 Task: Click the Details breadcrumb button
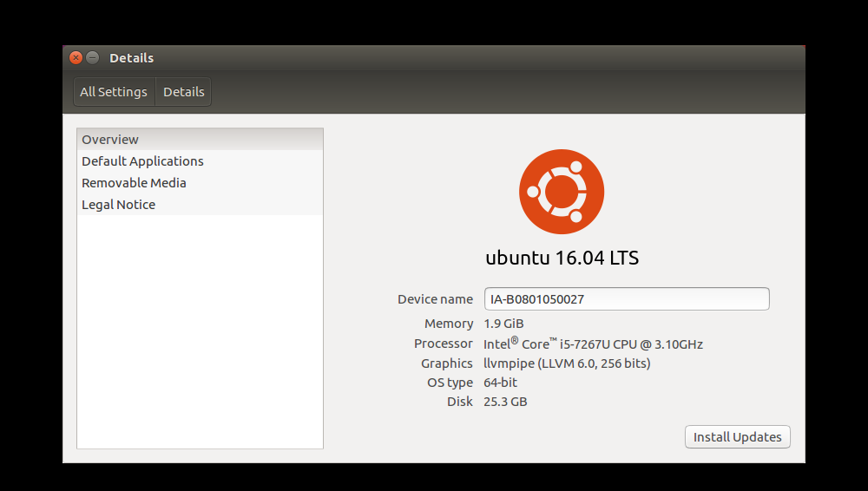pos(183,92)
